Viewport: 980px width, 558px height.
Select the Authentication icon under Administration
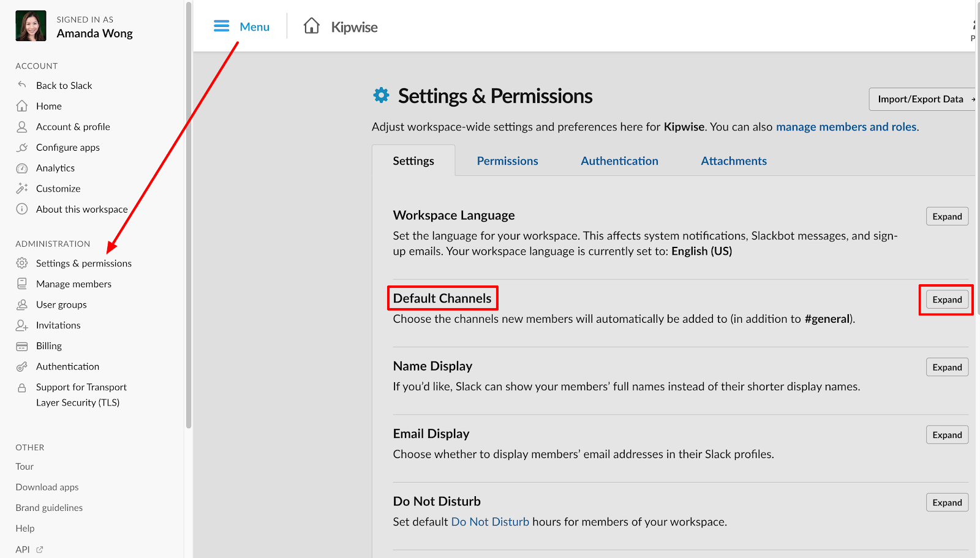pos(22,366)
